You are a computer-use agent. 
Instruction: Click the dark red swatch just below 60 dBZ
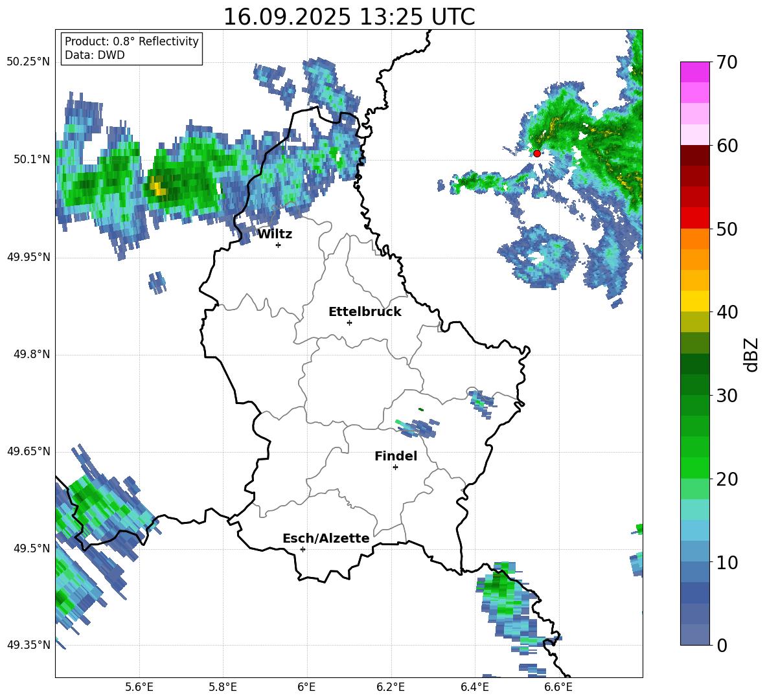coord(694,155)
